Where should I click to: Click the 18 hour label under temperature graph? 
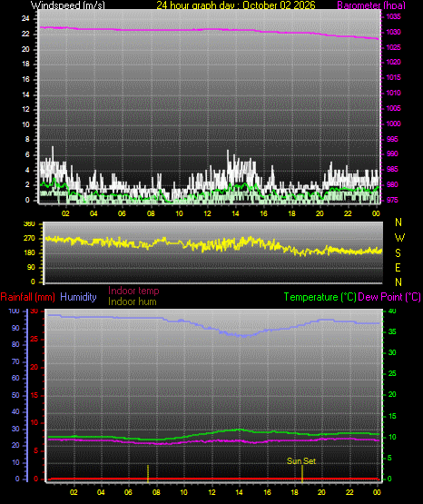[x=294, y=492]
